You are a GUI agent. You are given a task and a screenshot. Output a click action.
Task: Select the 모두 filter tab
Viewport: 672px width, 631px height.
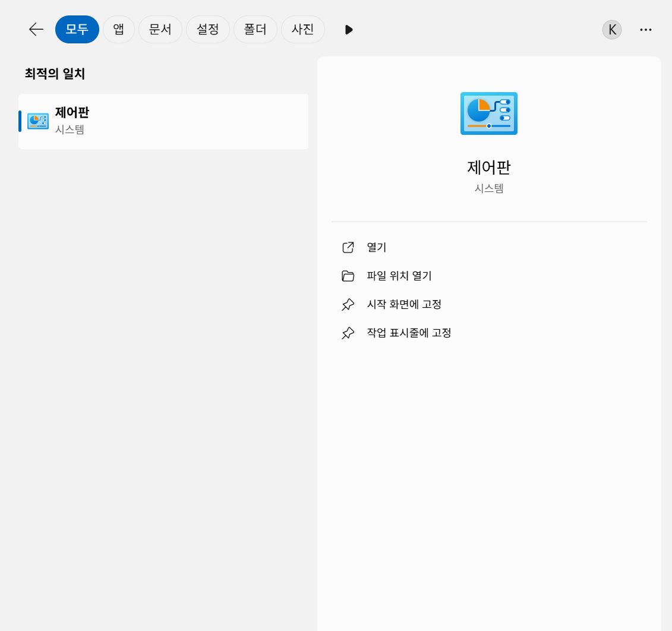[x=77, y=29]
